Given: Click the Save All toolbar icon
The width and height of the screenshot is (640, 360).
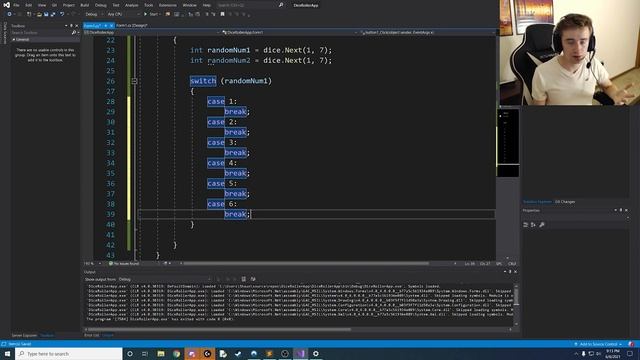Looking at the screenshot, I should [x=53, y=14].
